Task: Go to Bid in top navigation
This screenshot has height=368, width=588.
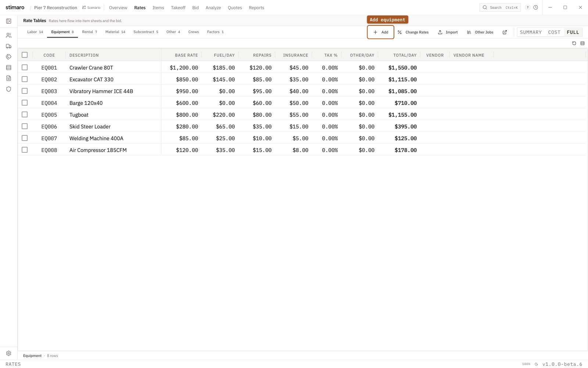Action: click(x=195, y=8)
